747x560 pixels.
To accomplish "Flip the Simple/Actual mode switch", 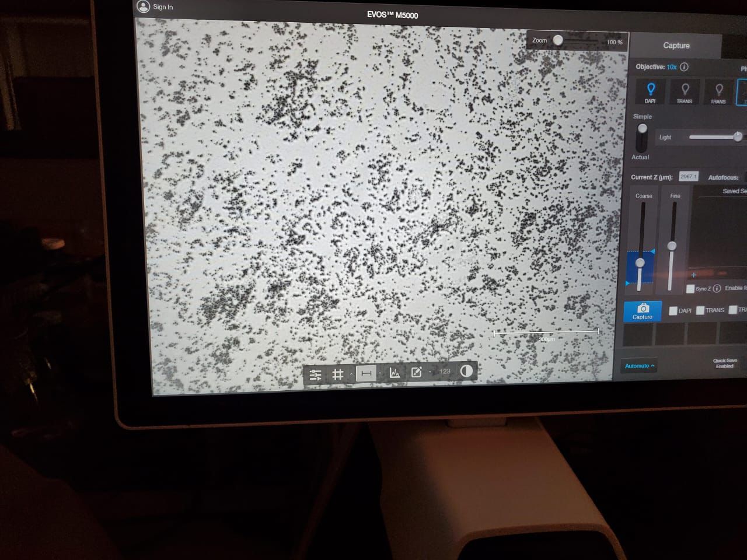I will pos(642,137).
